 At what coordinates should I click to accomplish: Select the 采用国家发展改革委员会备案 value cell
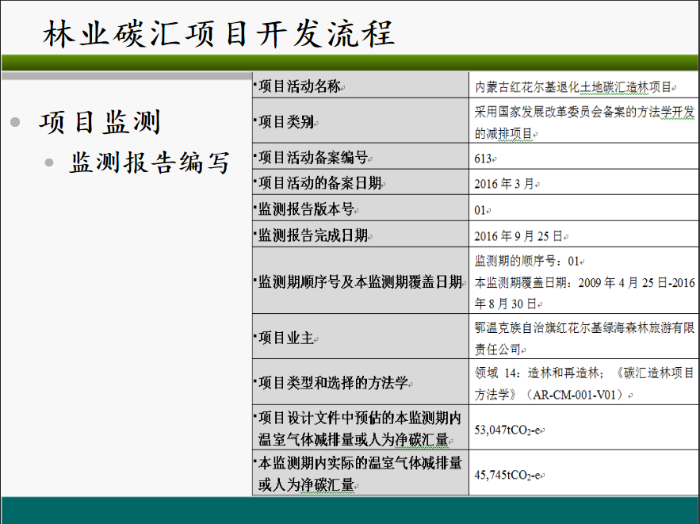(x=585, y=122)
